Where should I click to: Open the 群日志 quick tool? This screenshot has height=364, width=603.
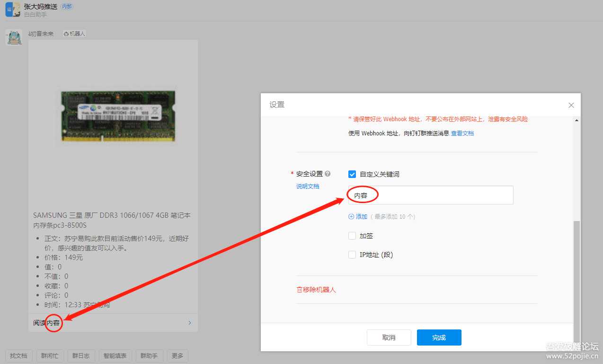[81, 356]
